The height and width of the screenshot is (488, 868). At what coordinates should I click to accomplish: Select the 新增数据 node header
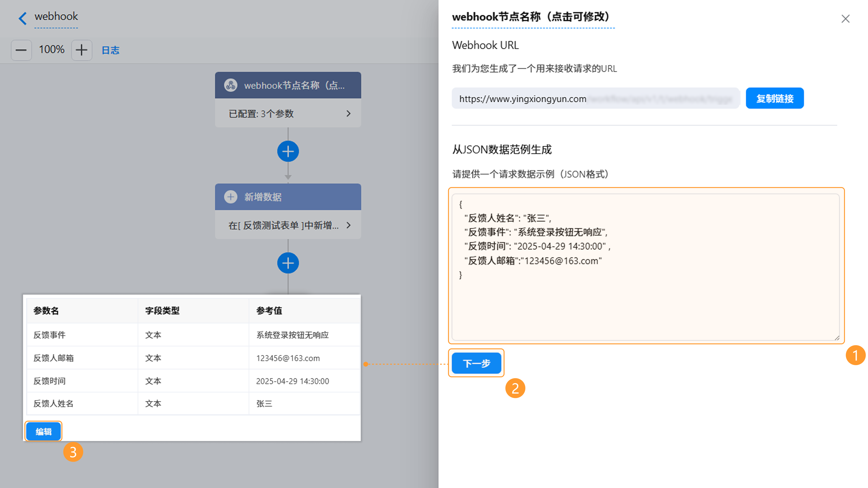pyautogui.click(x=288, y=197)
